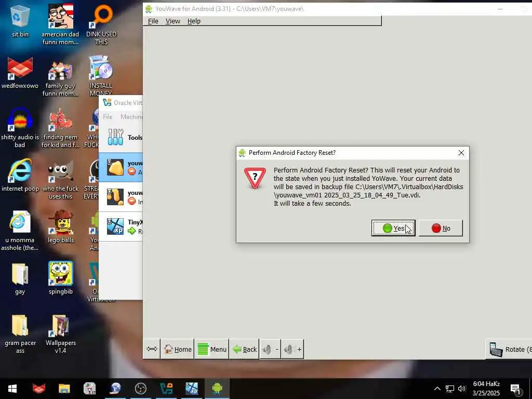Open the Help menu in YouWave
532x399 pixels.
point(194,21)
